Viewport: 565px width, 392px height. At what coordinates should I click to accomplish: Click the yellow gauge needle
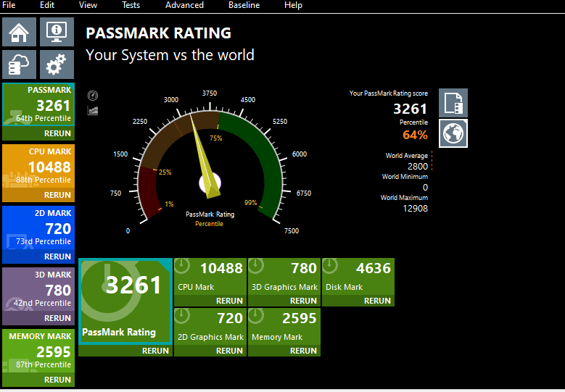[205, 155]
